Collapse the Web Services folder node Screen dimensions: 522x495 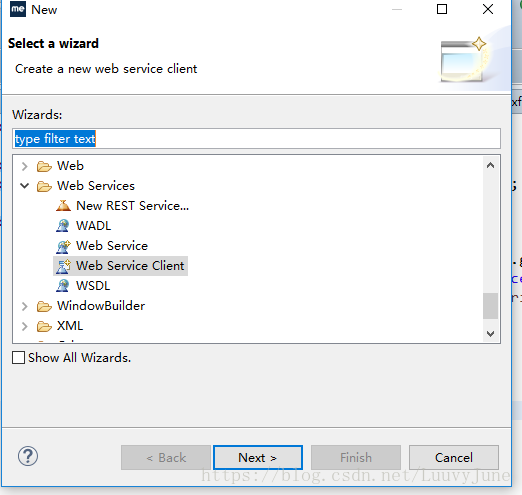pyautogui.click(x=24, y=186)
